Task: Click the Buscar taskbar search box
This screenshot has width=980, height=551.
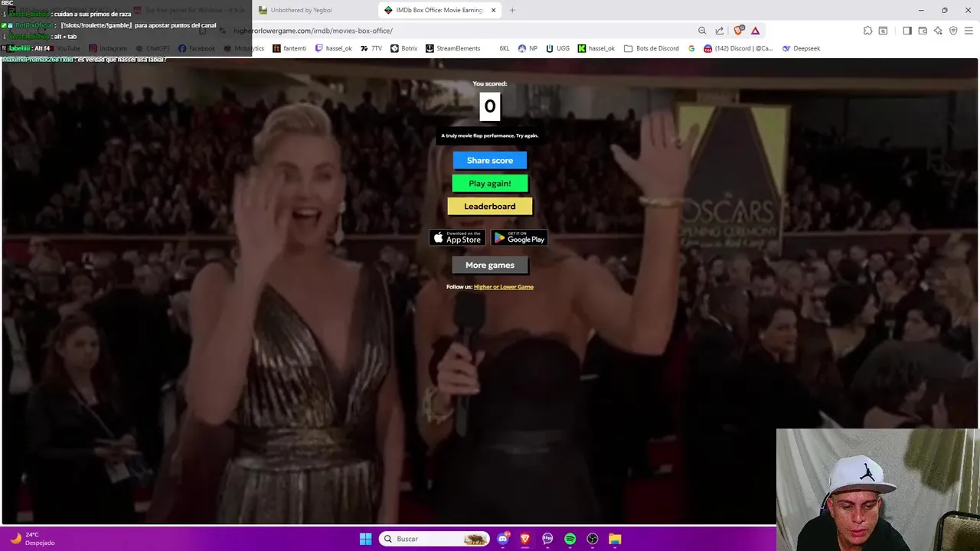Action: (x=435, y=539)
